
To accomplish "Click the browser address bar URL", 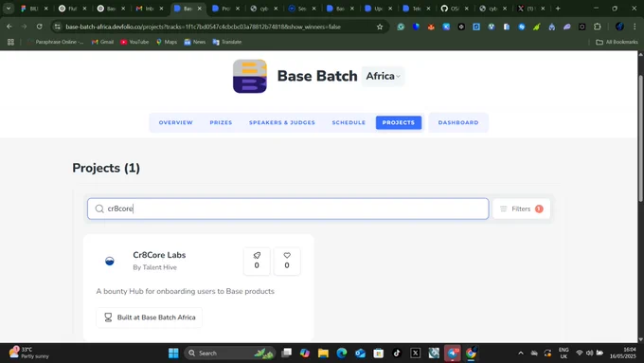I will pos(203,27).
